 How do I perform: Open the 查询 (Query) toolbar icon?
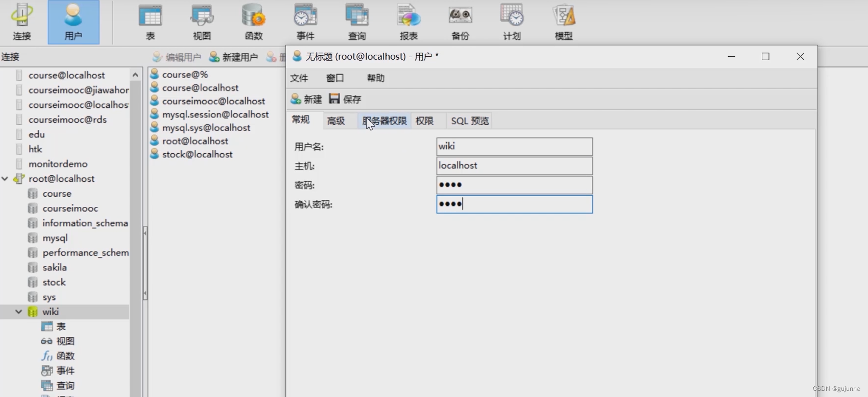(357, 22)
